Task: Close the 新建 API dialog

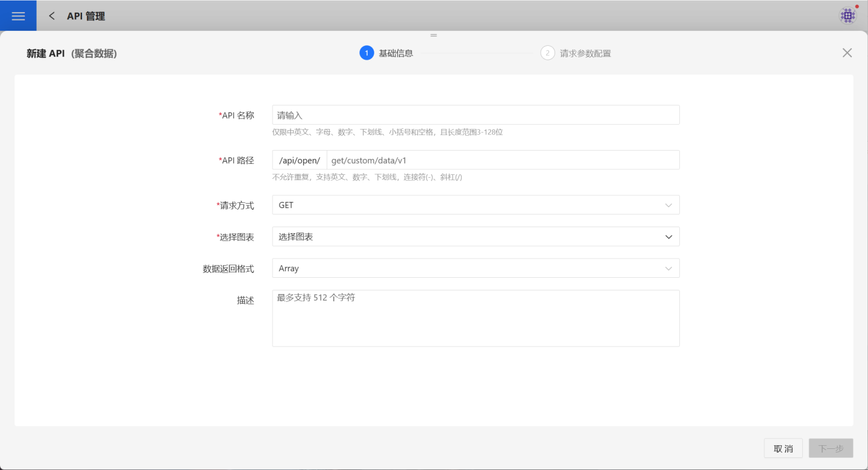Action: pos(847,53)
